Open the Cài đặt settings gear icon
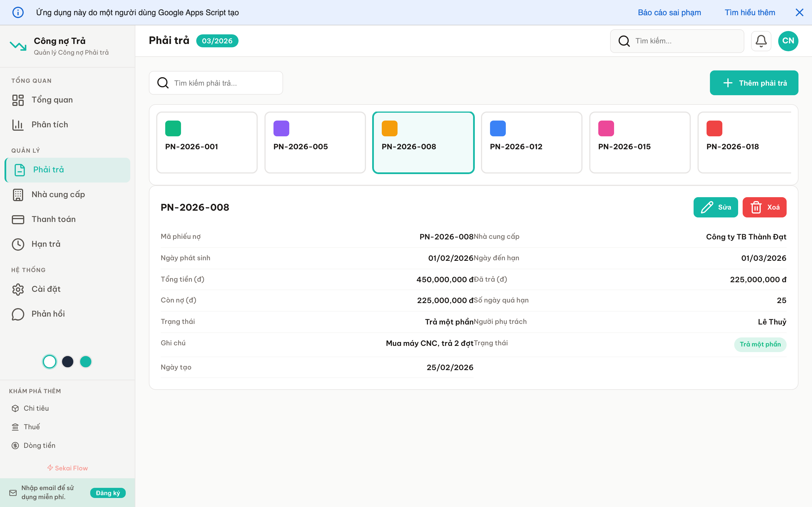This screenshot has width=812, height=507. (18, 289)
